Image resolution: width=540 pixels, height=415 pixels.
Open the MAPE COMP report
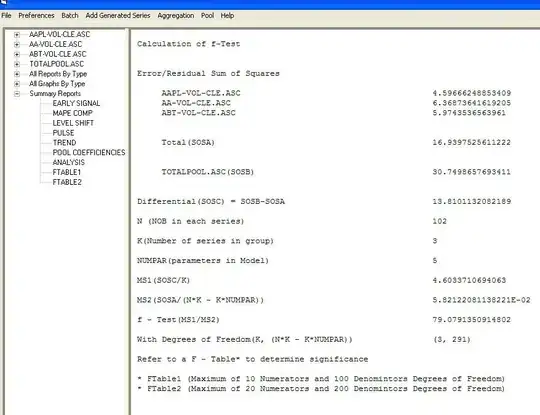pos(72,113)
